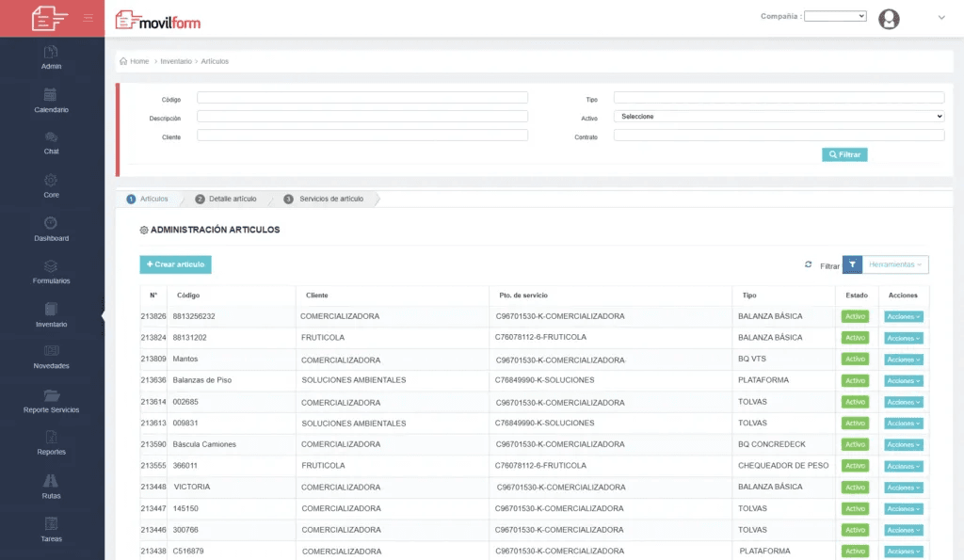Screen dimensions: 964x560
Task: Open Acciones dropdown for row 213614
Action: pos(903,402)
